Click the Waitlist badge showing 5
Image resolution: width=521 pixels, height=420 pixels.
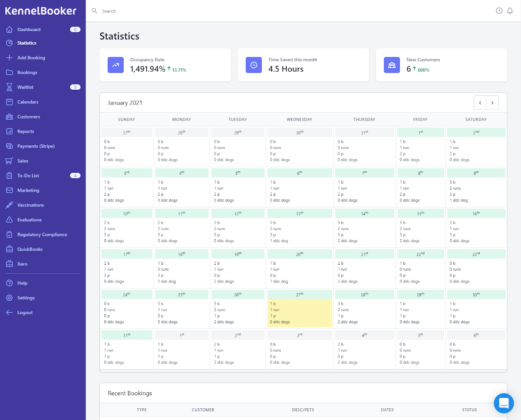75,87
